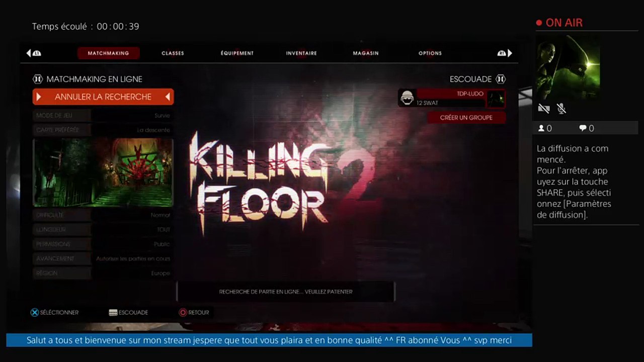Click the La descente map preview image
644x362 pixels.
103,172
